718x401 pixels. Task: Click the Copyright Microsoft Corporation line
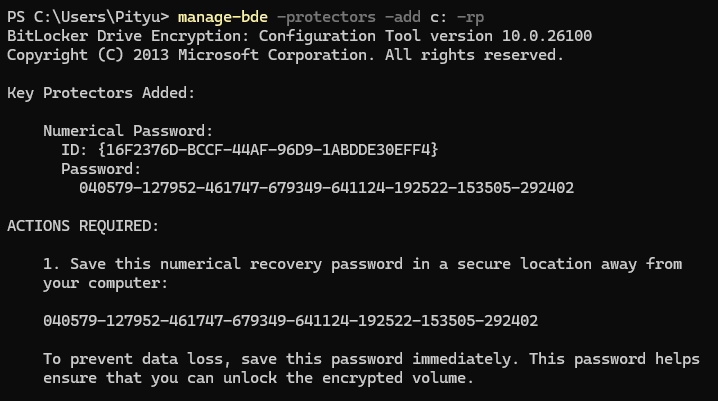(x=285, y=55)
